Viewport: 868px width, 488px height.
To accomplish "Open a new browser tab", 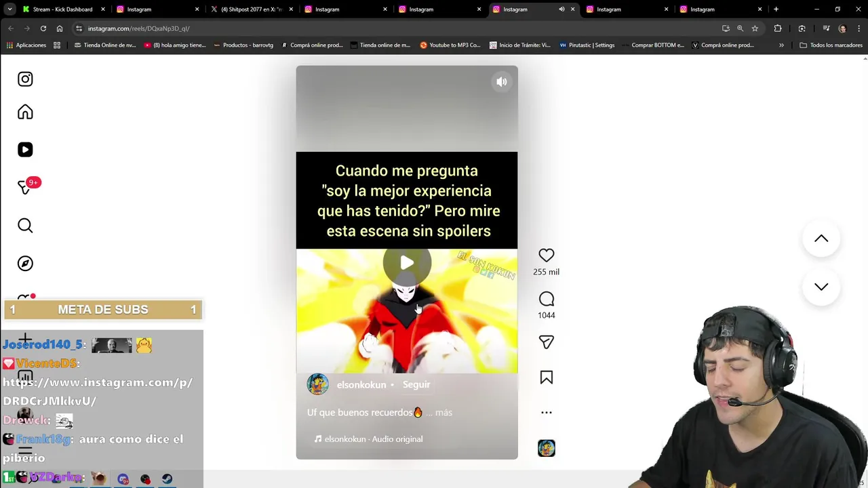I will tap(776, 9).
